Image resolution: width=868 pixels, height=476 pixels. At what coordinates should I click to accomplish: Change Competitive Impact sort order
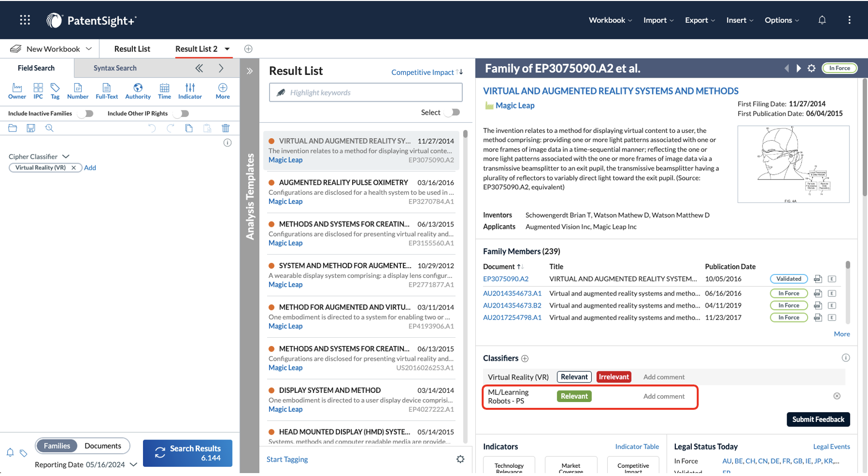click(x=459, y=72)
